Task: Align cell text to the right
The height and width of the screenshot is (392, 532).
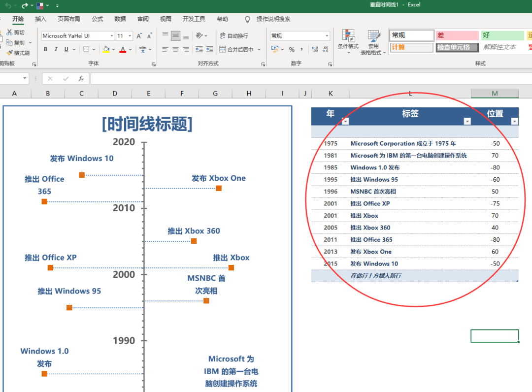Action: tap(186, 50)
